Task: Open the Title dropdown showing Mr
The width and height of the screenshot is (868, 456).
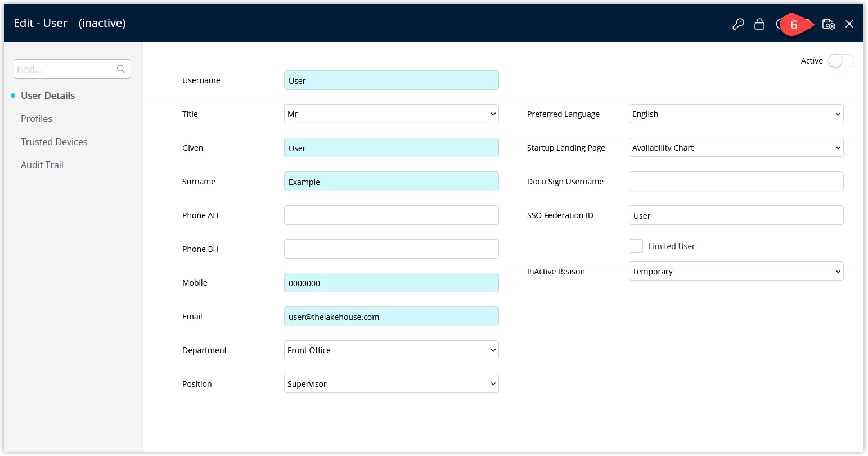Action: [x=392, y=114]
